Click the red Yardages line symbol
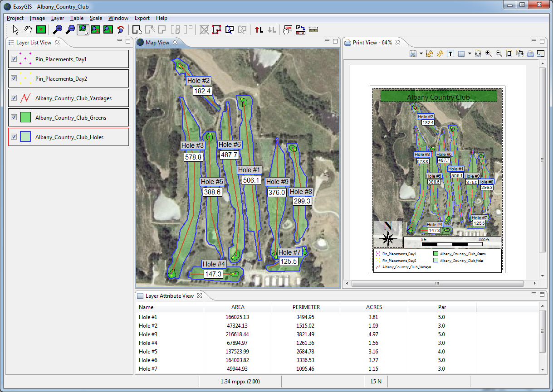553x392 pixels. click(x=25, y=98)
